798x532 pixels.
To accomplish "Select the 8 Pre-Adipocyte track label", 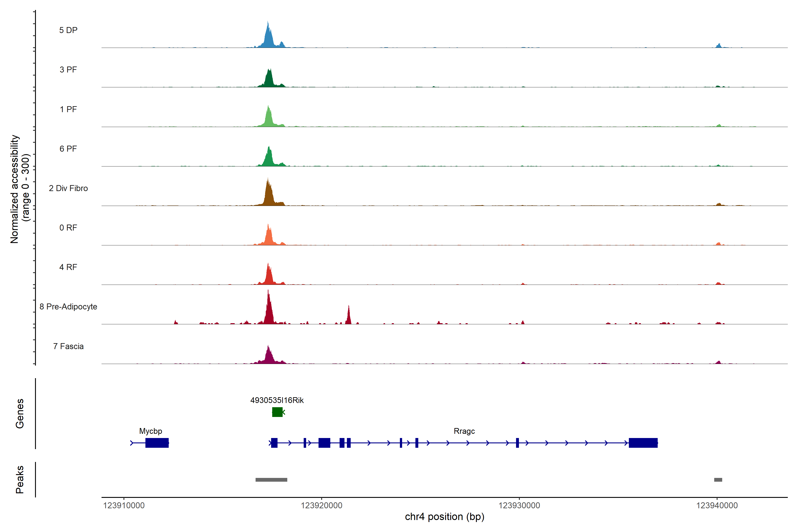I will (x=68, y=307).
